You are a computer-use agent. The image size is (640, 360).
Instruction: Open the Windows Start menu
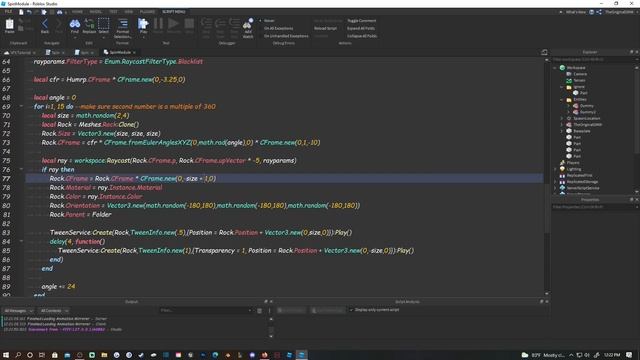pyautogui.click(x=6, y=355)
